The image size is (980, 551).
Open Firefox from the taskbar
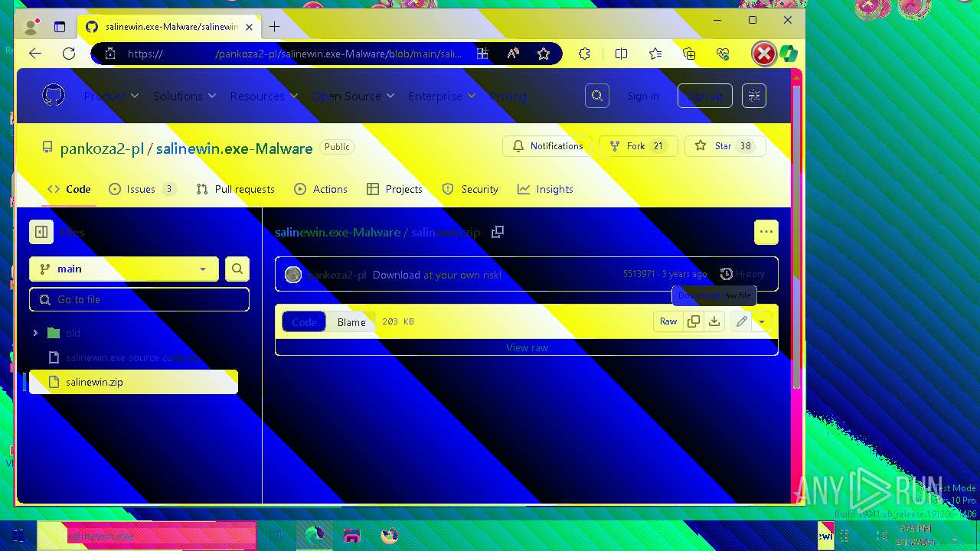point(389,535)
